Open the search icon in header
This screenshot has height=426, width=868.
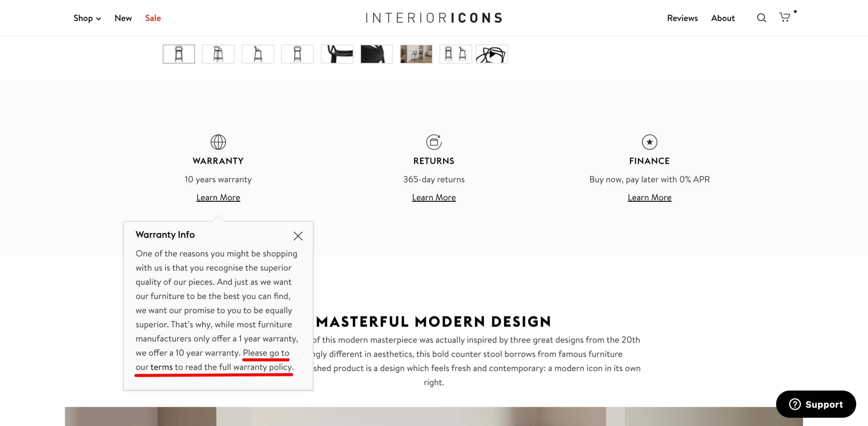click(761, 18)
